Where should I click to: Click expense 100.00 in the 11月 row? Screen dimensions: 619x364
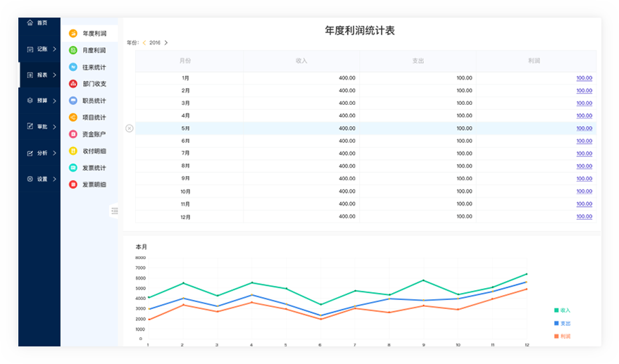[464, 204]
